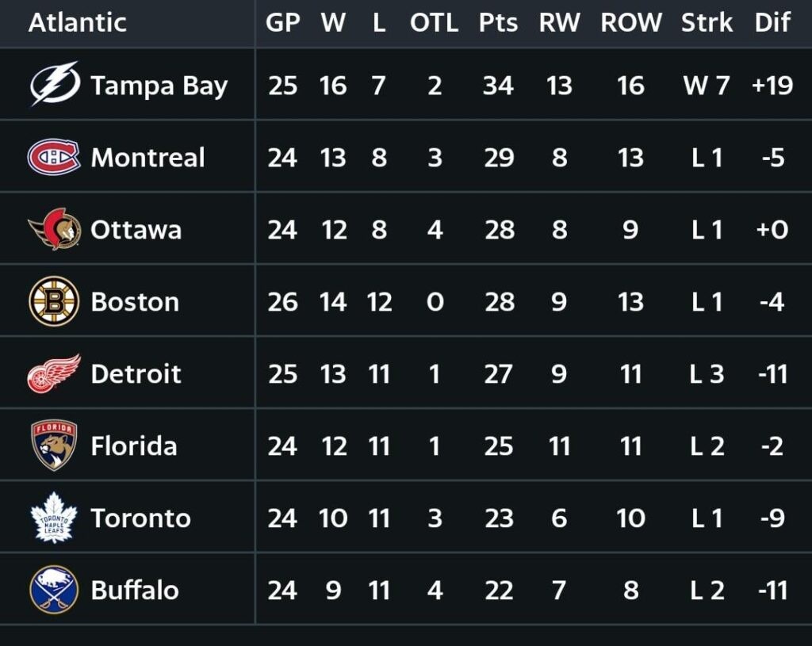Click the Strk column header
This screenshot has height=646, width=812.
707,23
